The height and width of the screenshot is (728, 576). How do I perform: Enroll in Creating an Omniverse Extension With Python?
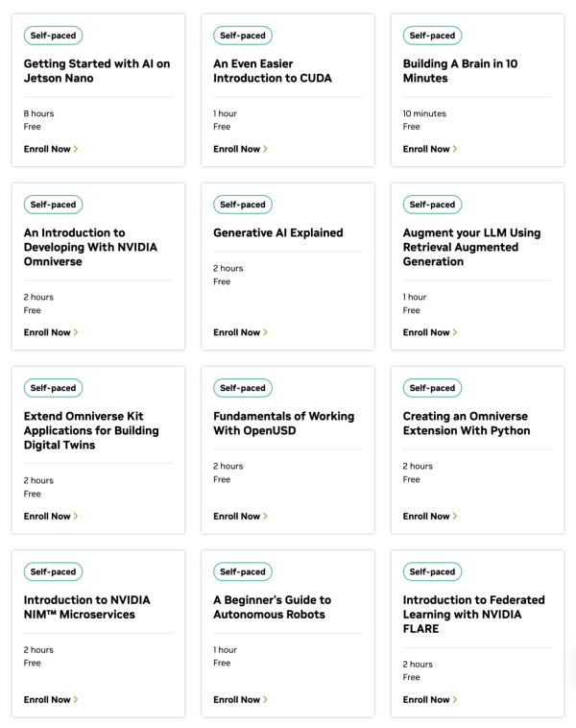(x=430, y=517)
